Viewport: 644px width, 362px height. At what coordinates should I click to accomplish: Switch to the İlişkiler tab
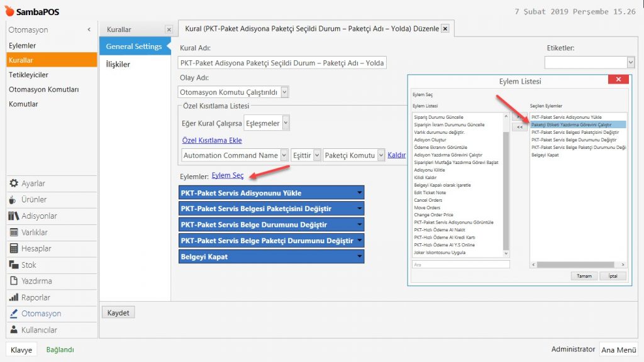[118, 64]
